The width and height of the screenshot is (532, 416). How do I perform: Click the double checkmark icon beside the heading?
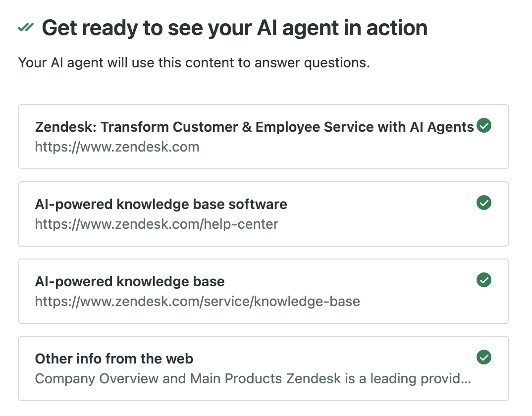(x=26, y=28)
